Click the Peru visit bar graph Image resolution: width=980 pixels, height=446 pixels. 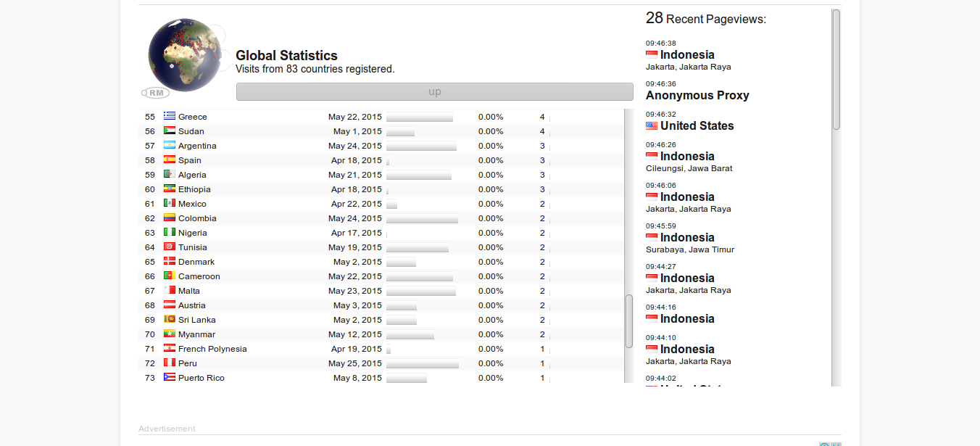click(423, 363)
